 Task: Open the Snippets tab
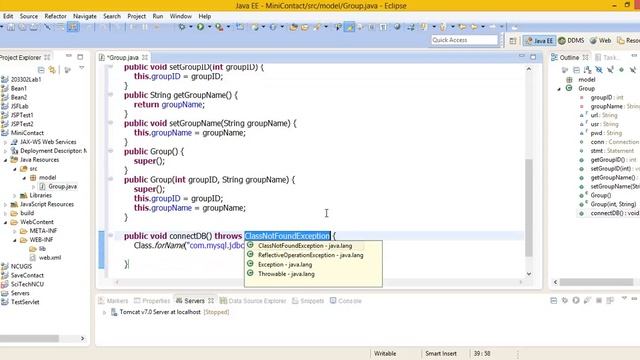pos(308,301)
